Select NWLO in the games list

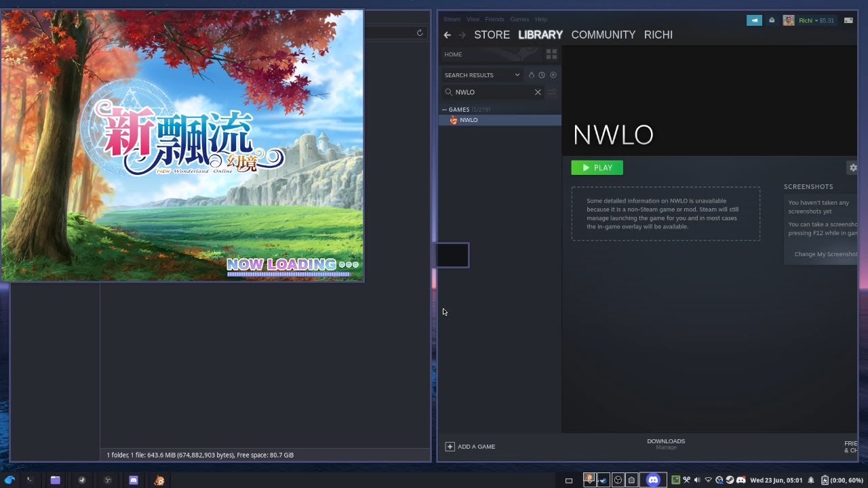[500, 120]
